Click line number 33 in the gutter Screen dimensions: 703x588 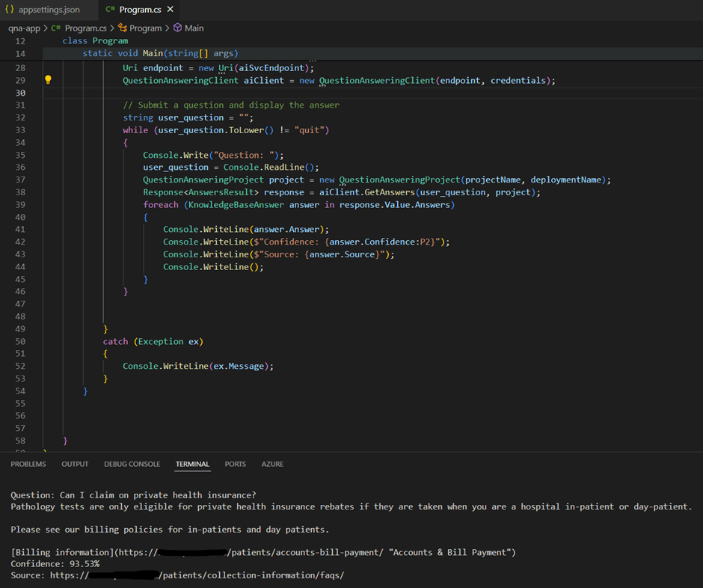pyautogui.click(x=19, y=130)
